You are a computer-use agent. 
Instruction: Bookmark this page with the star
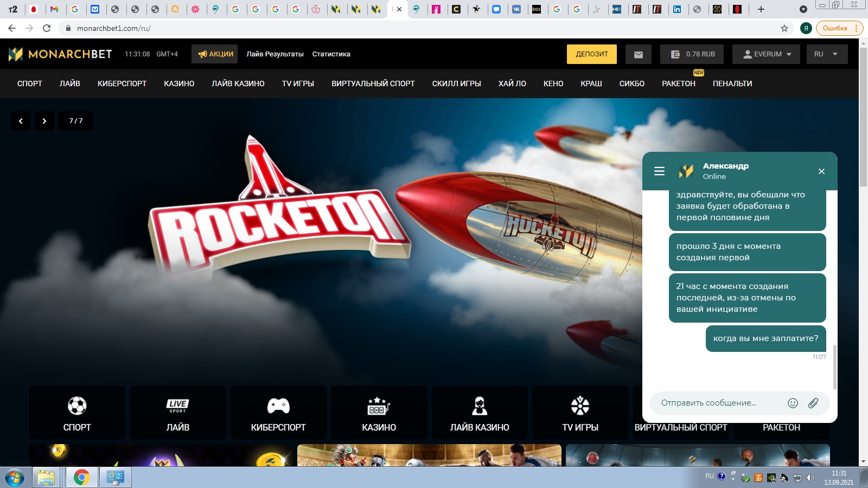pos(784,28)
